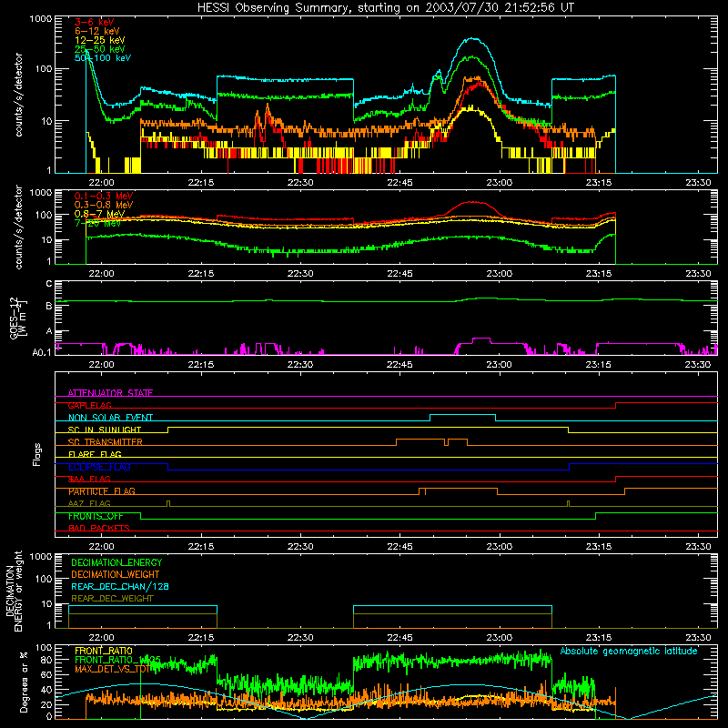Select the NON_SOLAR_EVENT flag label

pos(110,418)
